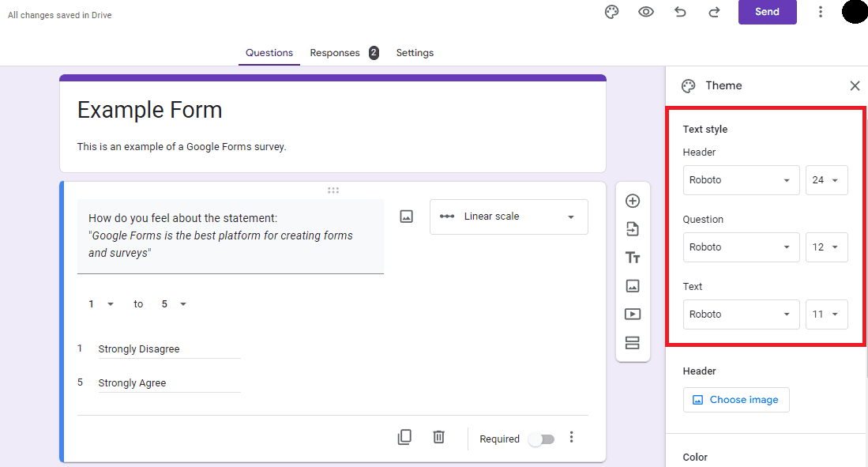Undo the last change

pyautogui.click(x=680, y=12)
